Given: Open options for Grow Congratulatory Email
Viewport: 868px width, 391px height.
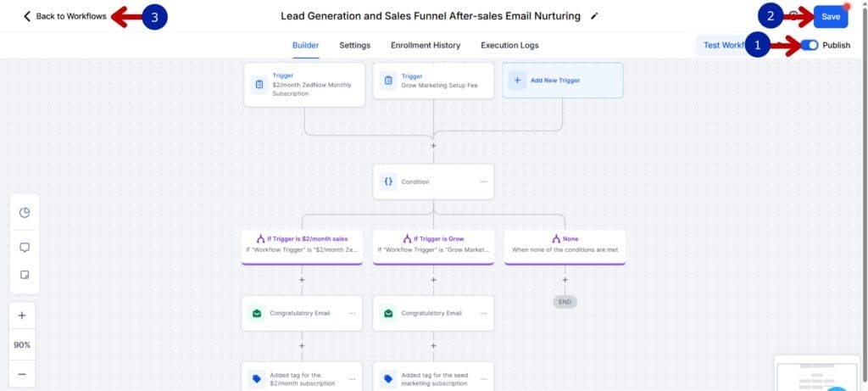Looking at the screenshot, I should tap(483, 314).
